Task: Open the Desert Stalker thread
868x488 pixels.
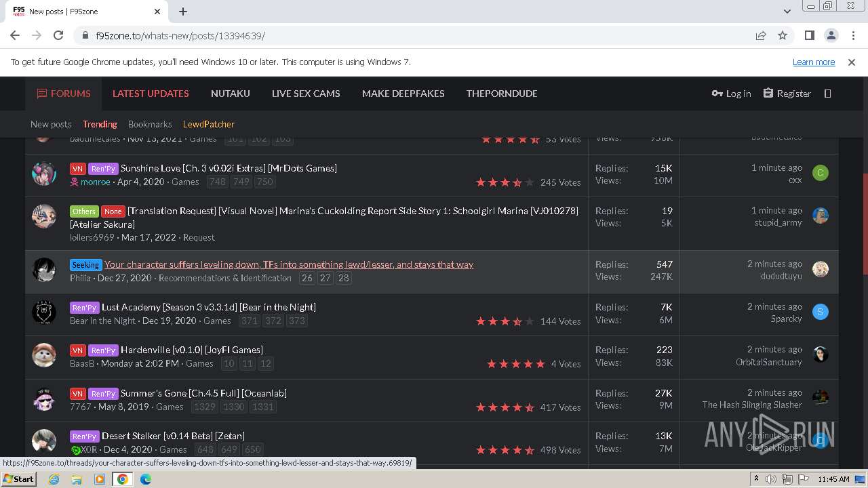Action: click(173, 436)
